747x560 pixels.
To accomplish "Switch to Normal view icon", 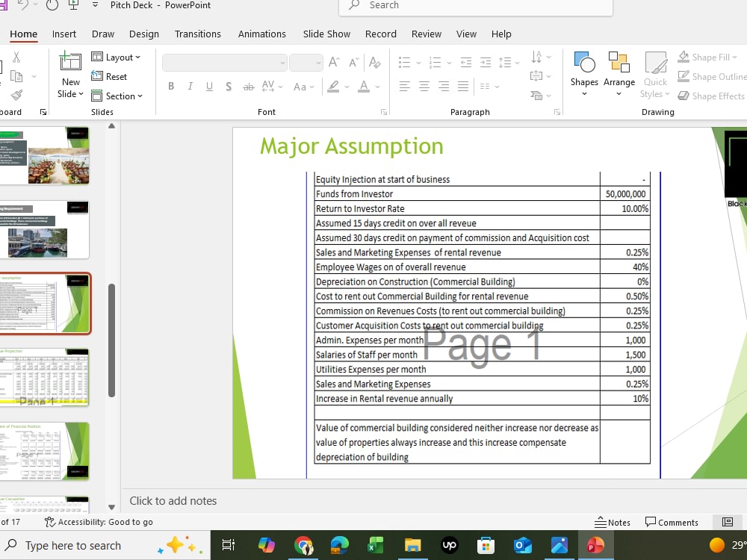I will tap(728, 522).
